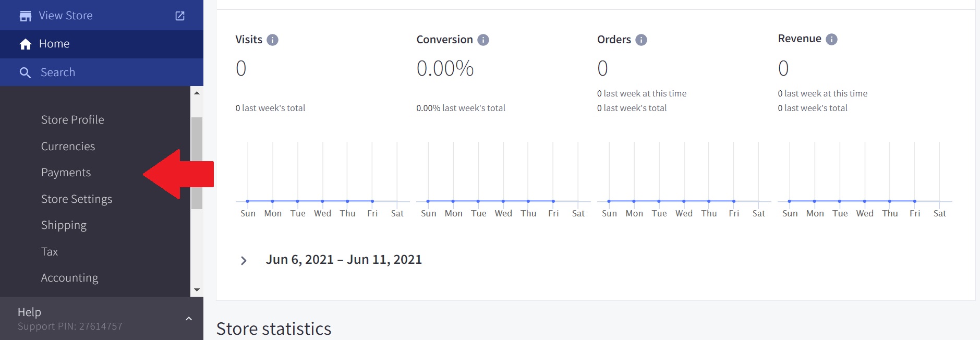Open the Tax settings page
The image size is (980, 340).
(50, 252)
